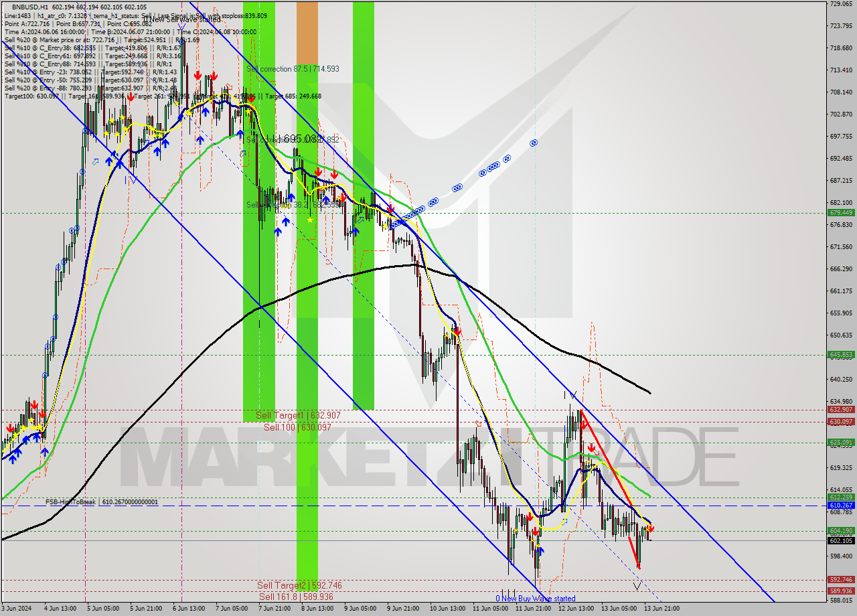Click the 'Sell Target2 | 592.746' label
Viewport: 857px width, 616px height.
[x=299, y=585]
